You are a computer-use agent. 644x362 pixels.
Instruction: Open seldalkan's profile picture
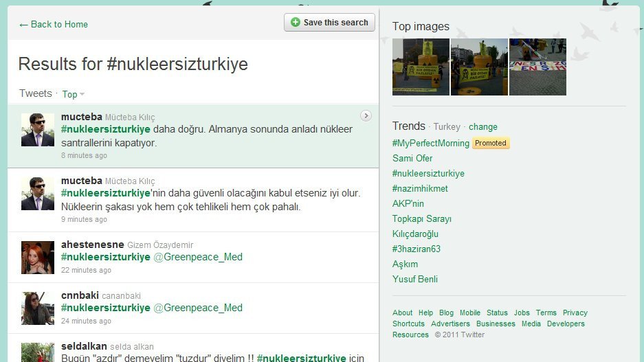point(38,352)
